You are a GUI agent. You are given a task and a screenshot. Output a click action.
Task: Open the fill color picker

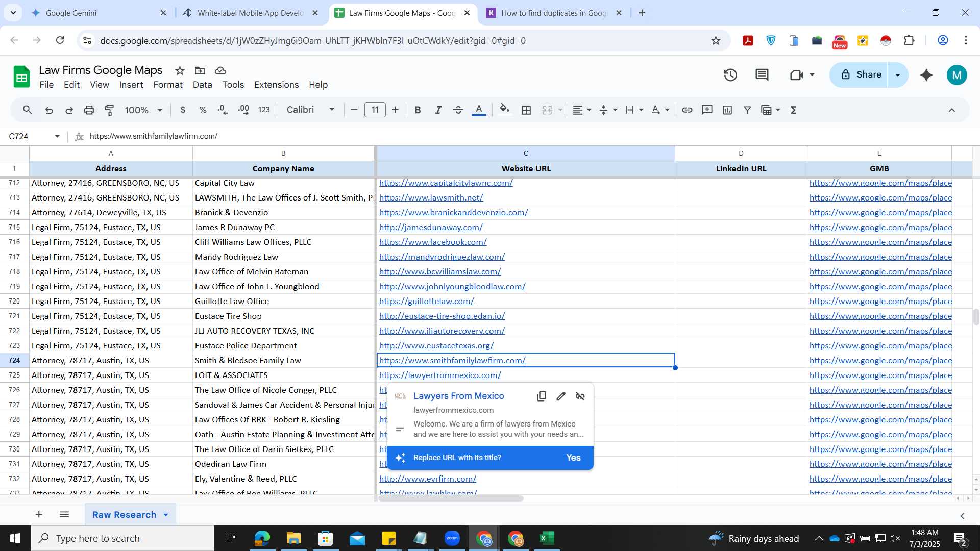(504, 110)
